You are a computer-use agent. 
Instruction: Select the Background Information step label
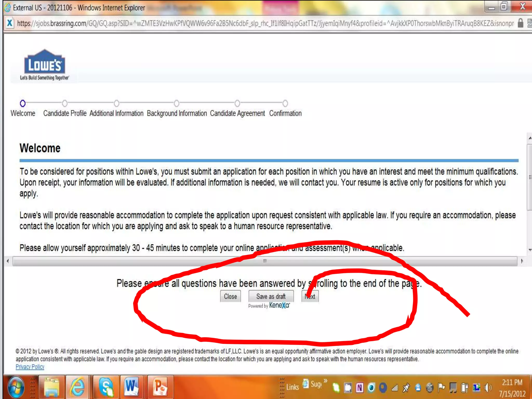pos(177,114)
